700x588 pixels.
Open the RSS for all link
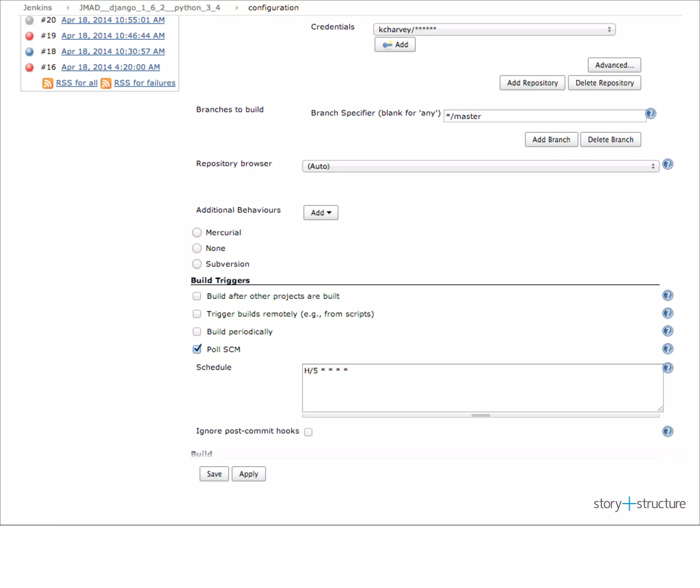tap(77, 83)
